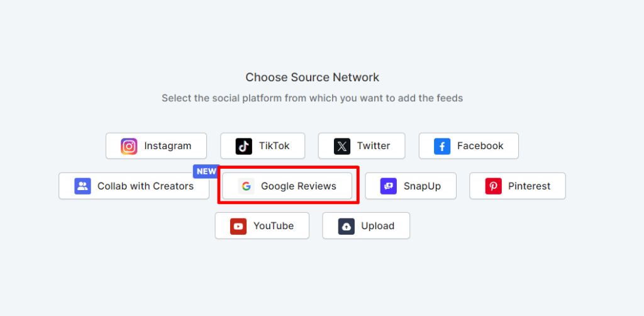Viewport: 644px width, 316px height.
Task: Click the YouTube play icon
Action: click(238, 226)
